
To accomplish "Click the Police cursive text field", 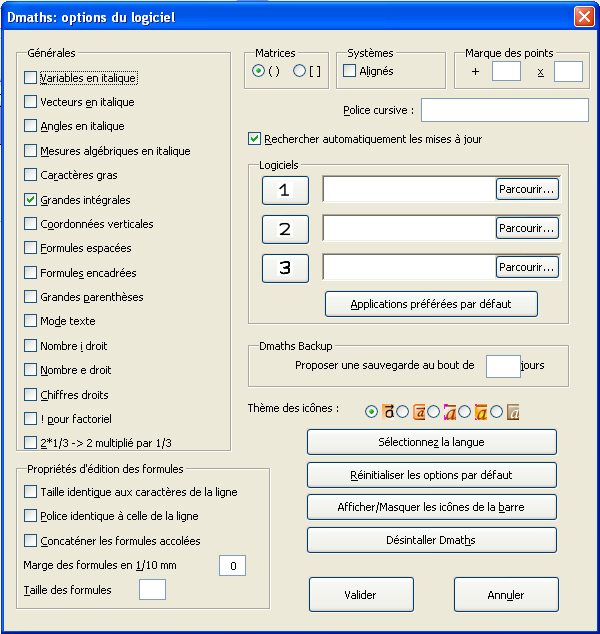I will (505, 110).
